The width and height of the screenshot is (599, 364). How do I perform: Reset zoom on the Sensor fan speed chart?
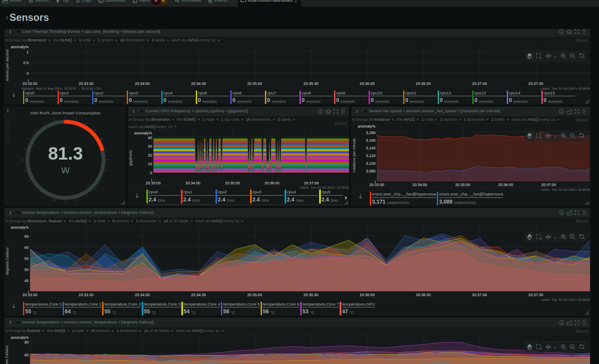point(582,136)
